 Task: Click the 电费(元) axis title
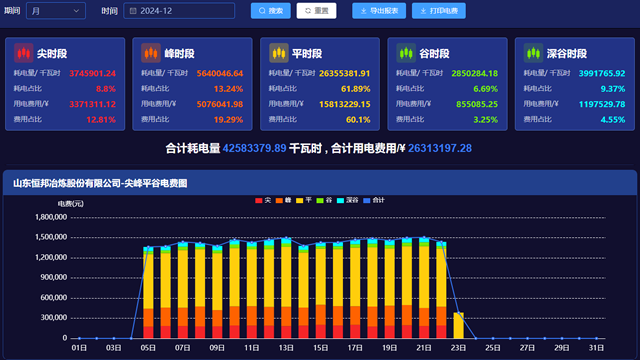point(71,204)
